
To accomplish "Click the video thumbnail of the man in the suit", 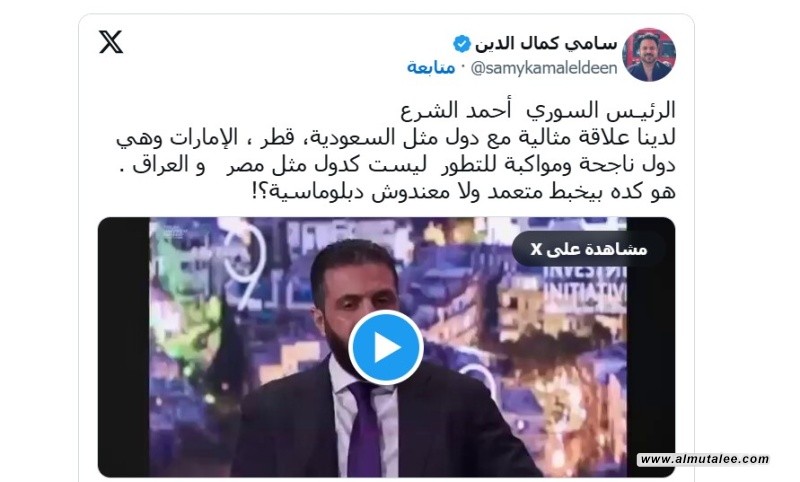I will tap(386, 347).
